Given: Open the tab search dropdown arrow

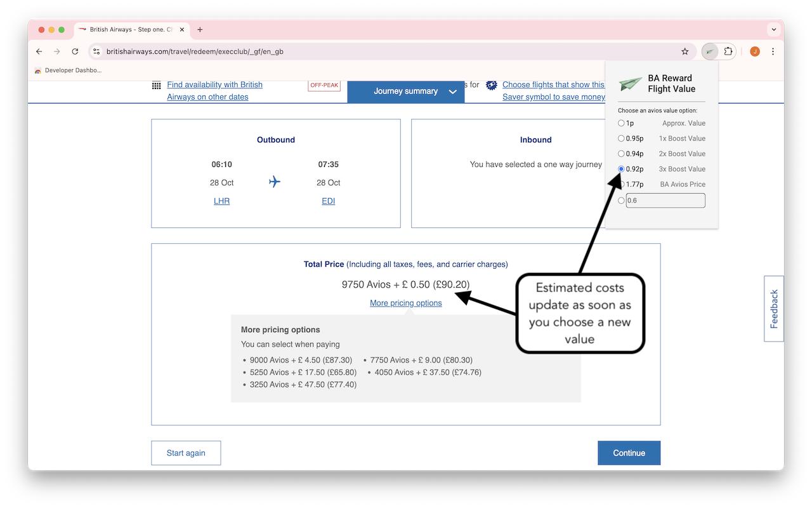Looking at the screenshot, I should (x=774, y=30).
